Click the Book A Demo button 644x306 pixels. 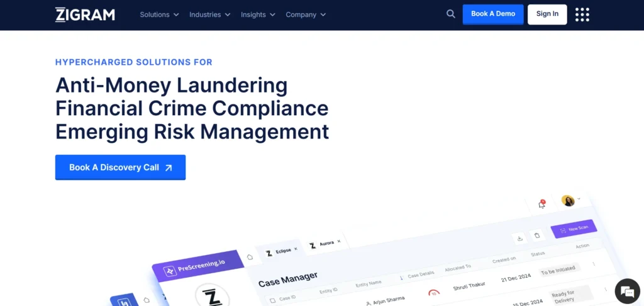pyautogui.click(x=493, y=14)
